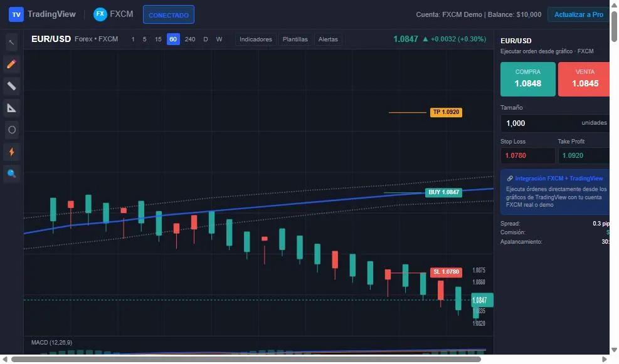Click the Spread 0.3 pip value

pyautogui.click(x=601, y=224)
